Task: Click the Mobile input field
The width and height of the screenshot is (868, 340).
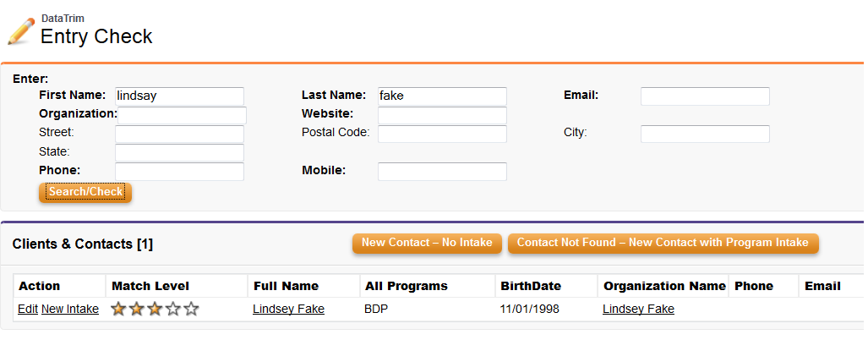Action: click(x=442, y=172)
